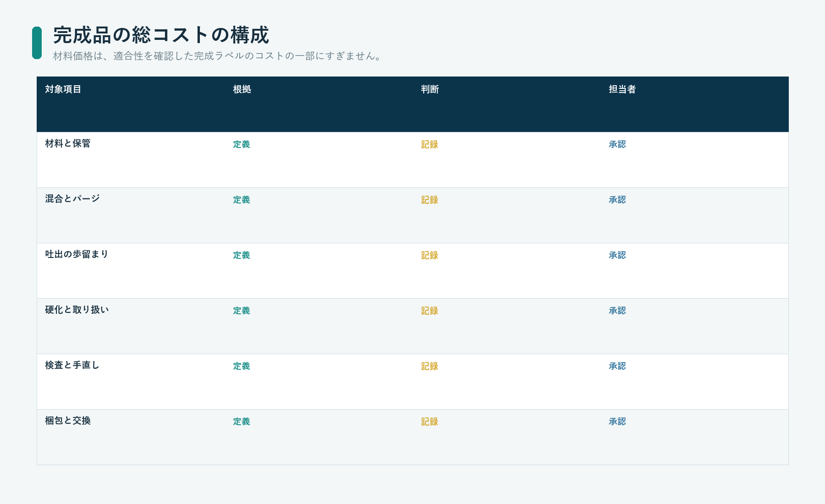The height and width of the screenshot is (504, 825).
Task: Click the 対象項目 column header
Action: [63, 89]
